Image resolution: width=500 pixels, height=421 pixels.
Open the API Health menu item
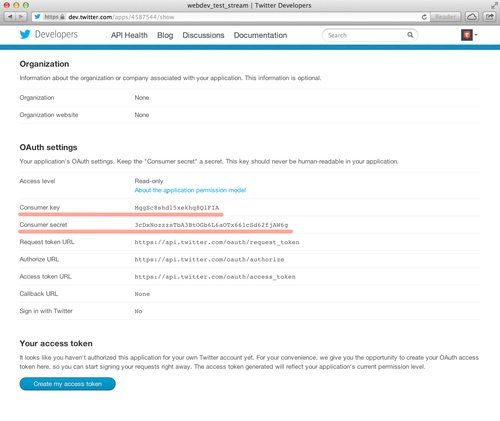click(129, 35)
